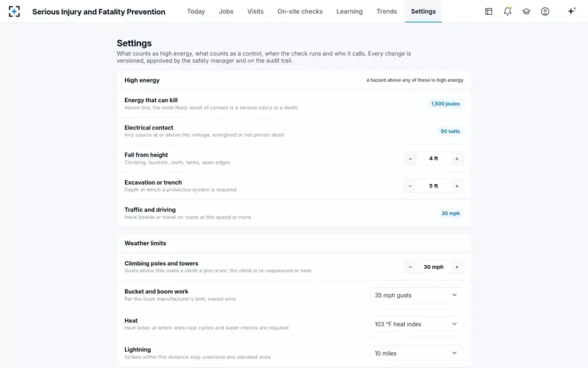Screen dimensions: 588x368
Task: Open the layout panel icon
Action: [489, 11]
